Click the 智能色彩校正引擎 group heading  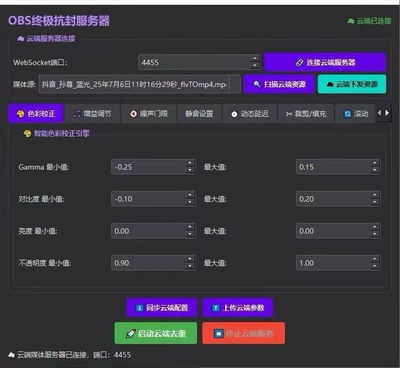[56, 134]
